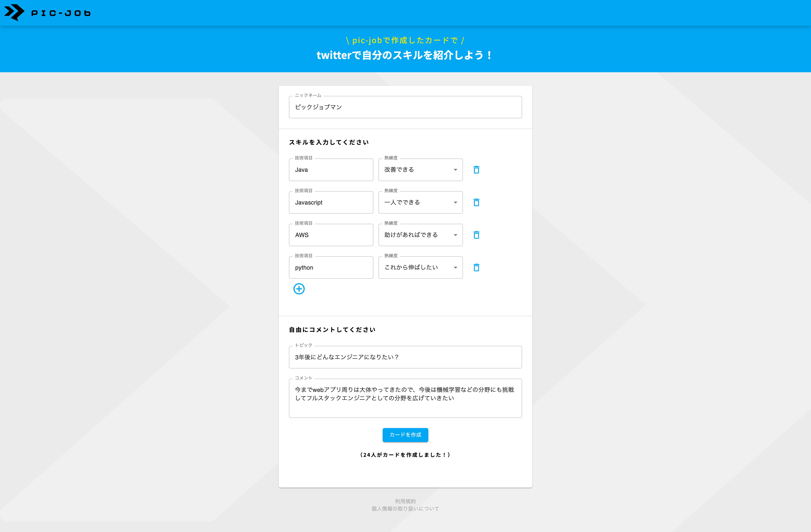This screenshot has width=811, height=532.
Task: Click the カードを作成 button
Action: [405, 435]
